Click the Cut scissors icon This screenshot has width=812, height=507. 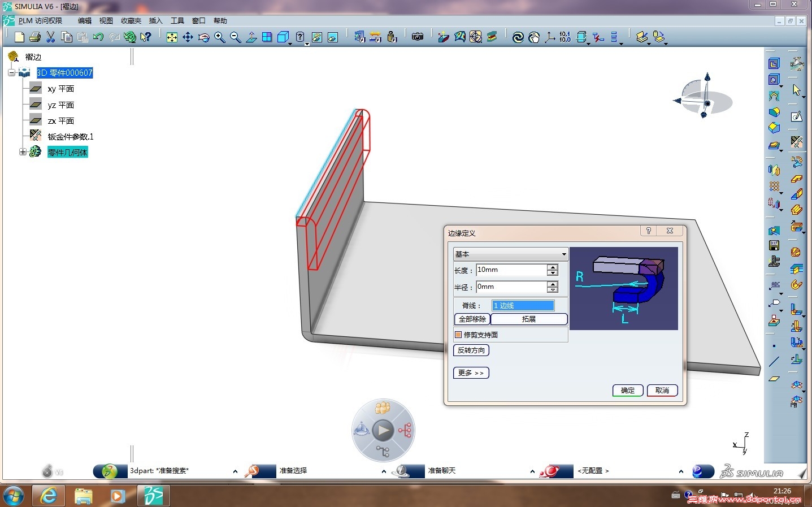[x=50, y=37]
